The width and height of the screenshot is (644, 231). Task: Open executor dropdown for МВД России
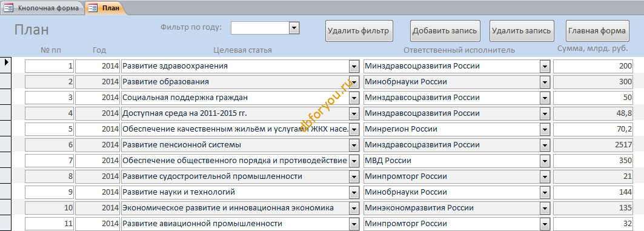(545, 161)
